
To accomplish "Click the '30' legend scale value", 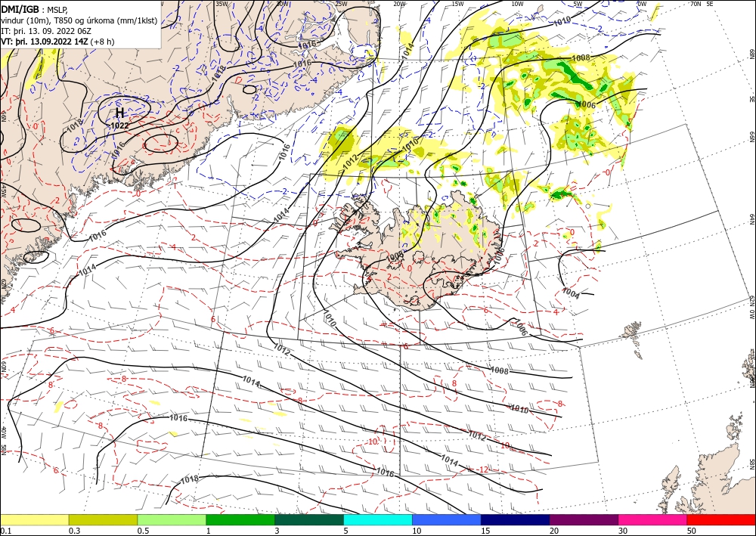I will tap(623, 531).
